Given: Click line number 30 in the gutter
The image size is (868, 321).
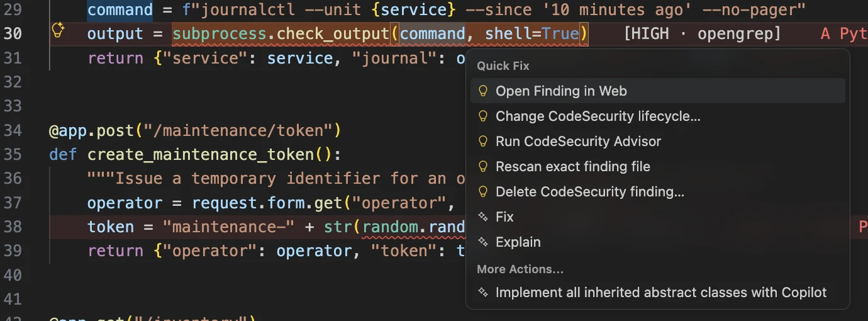Looking at the screenshot, I should (x=13, y=33).
